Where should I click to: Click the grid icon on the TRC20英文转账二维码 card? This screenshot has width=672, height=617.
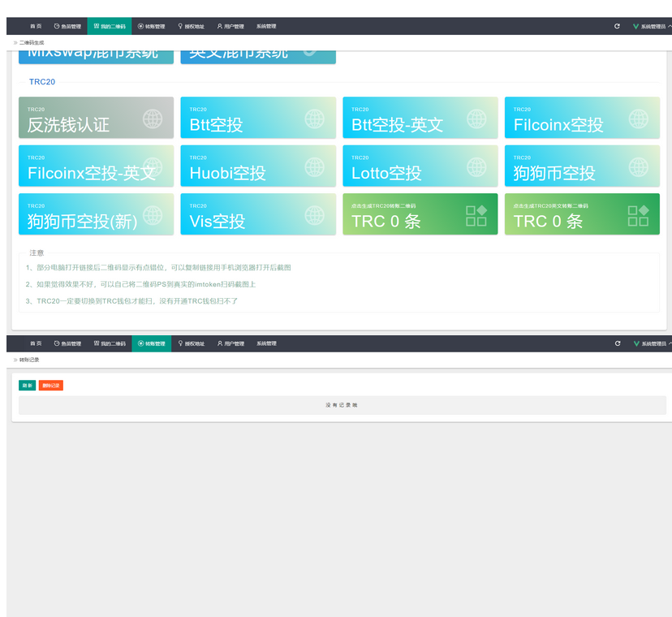click(x=638, y=215)
